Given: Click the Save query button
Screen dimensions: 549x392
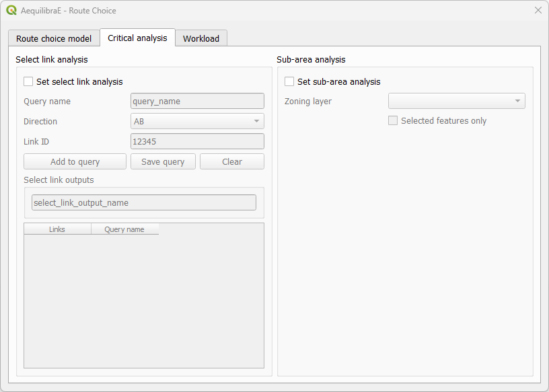Looking at the screenshot, I should tap(163, 162).
